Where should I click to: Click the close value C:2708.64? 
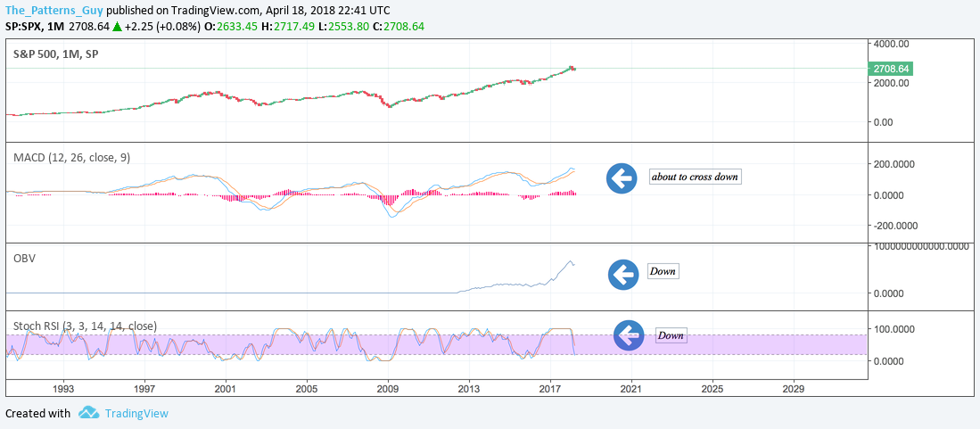(x=398, y=27)
